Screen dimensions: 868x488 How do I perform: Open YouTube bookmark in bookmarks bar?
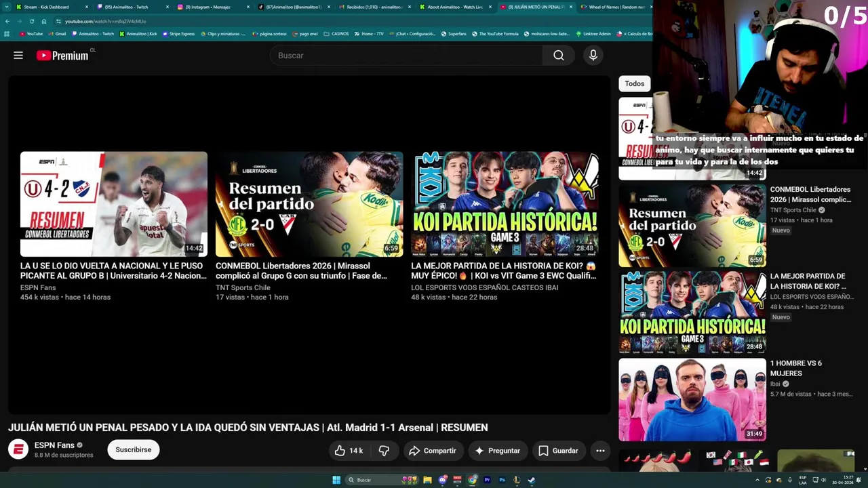click(31, 33)
